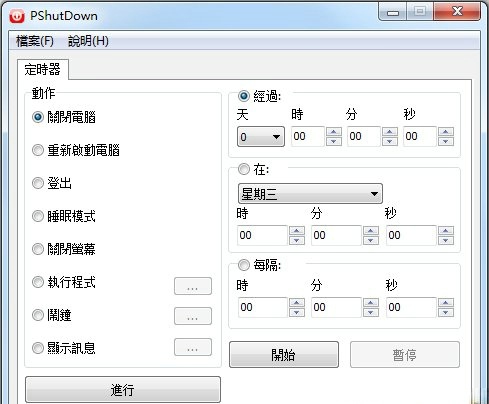Select the 顯示訊息 radio option
This screenshot has height=404, width=489.
(64, 348)
